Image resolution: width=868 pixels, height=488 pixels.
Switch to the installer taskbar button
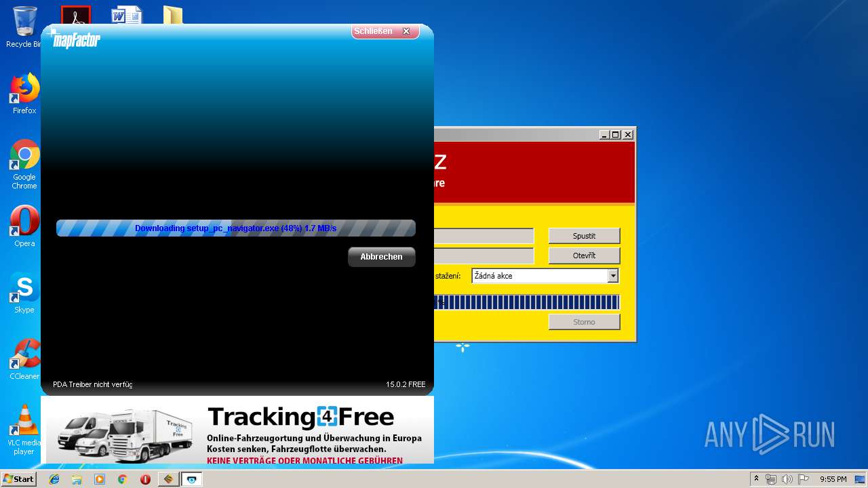168,479
